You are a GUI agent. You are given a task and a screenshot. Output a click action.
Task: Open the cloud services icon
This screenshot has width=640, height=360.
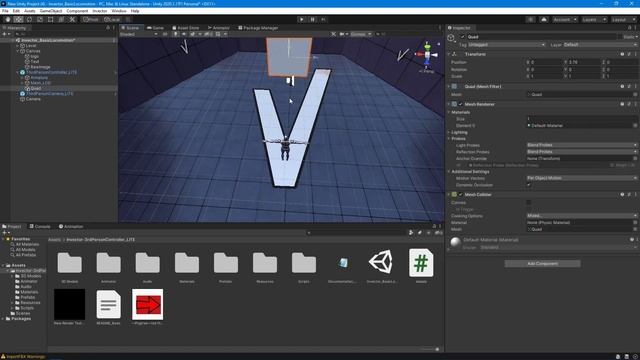544,19
